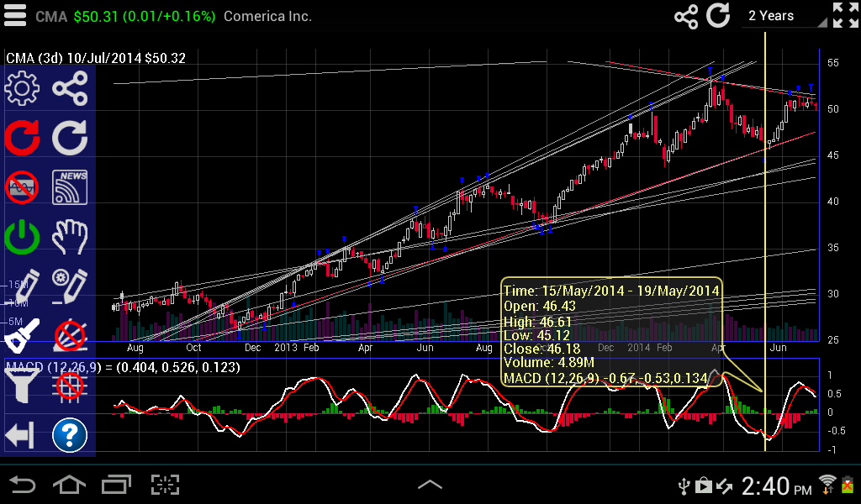Tap the MACD (12,26,9) indicator label

coord(123,367)
